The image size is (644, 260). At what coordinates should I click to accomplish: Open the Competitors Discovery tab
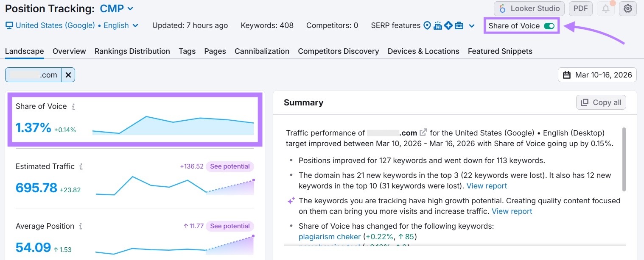[x=338, y=51]
